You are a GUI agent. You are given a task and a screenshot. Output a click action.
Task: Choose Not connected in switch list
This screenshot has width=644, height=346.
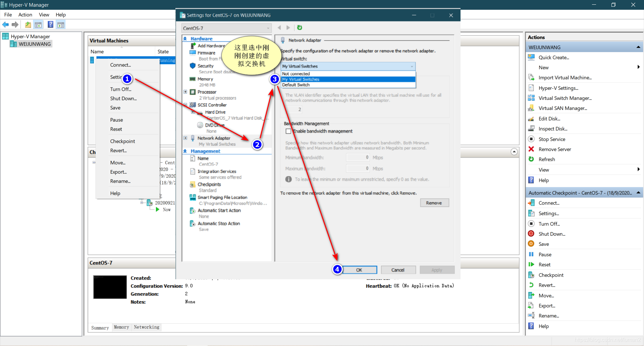348,74
